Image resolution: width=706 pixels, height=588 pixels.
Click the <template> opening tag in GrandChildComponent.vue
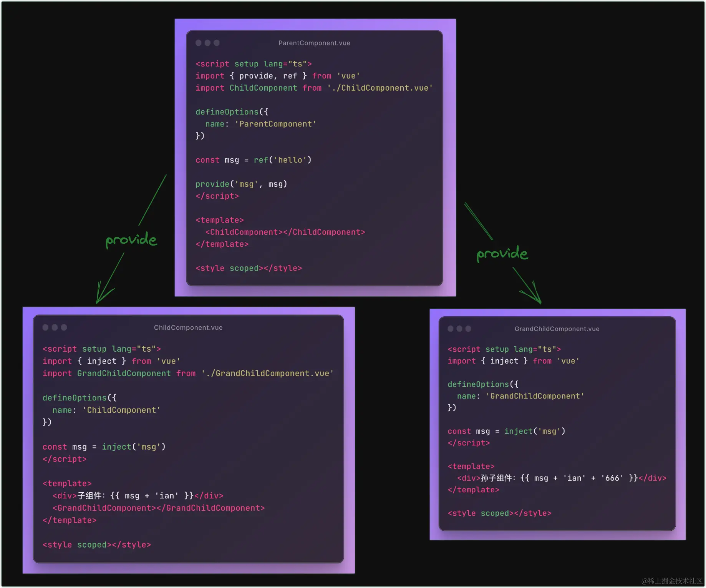pyautogui.click(x=471, y=466)
